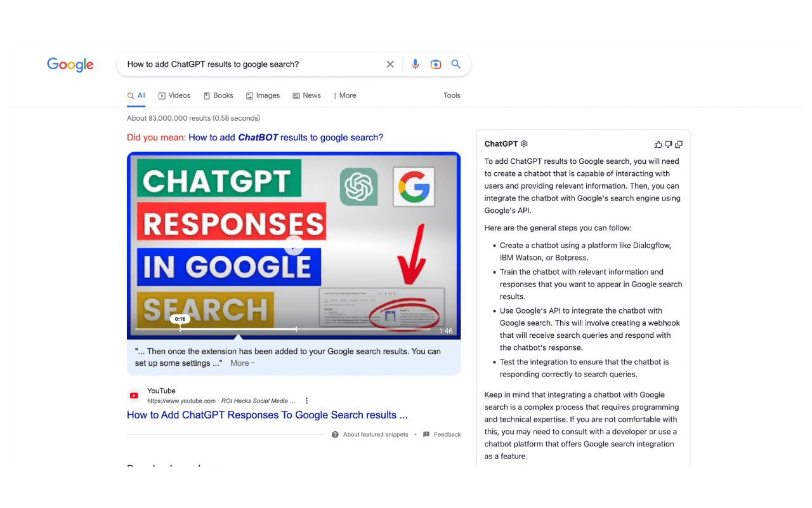This screenshot has width=812, height=508.
Task: Open 'How to Add ChatGPT Responses' result link
Action: point(267,415)
